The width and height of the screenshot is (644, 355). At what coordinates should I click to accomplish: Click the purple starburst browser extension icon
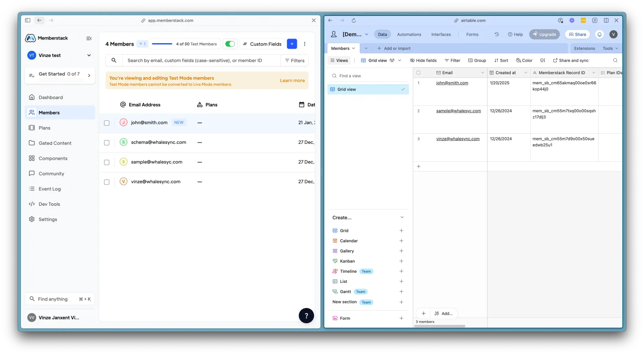(572, 20)
